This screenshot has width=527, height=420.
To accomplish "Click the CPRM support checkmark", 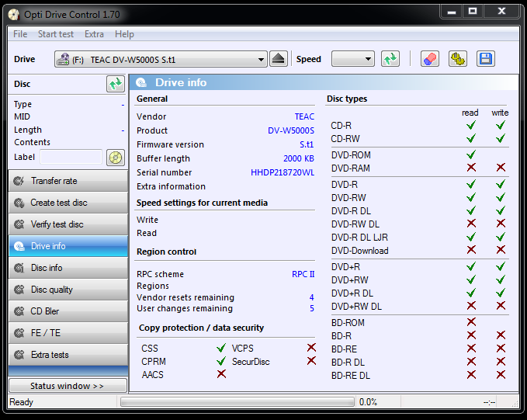I will tap(221, 361).
